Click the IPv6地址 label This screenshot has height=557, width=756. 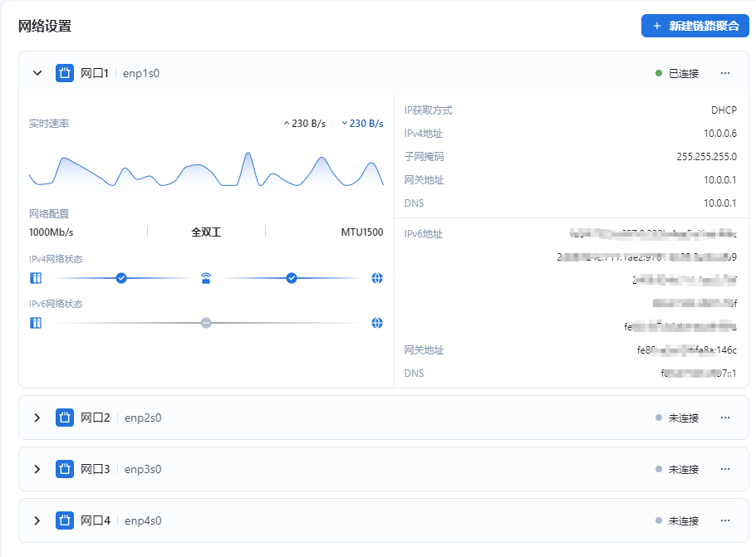click(x=424, y=234)
